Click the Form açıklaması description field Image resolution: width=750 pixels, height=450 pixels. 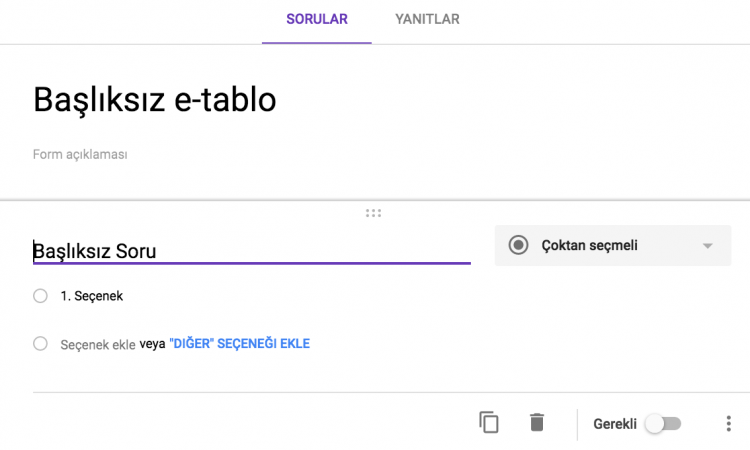[x=80, y=154]
